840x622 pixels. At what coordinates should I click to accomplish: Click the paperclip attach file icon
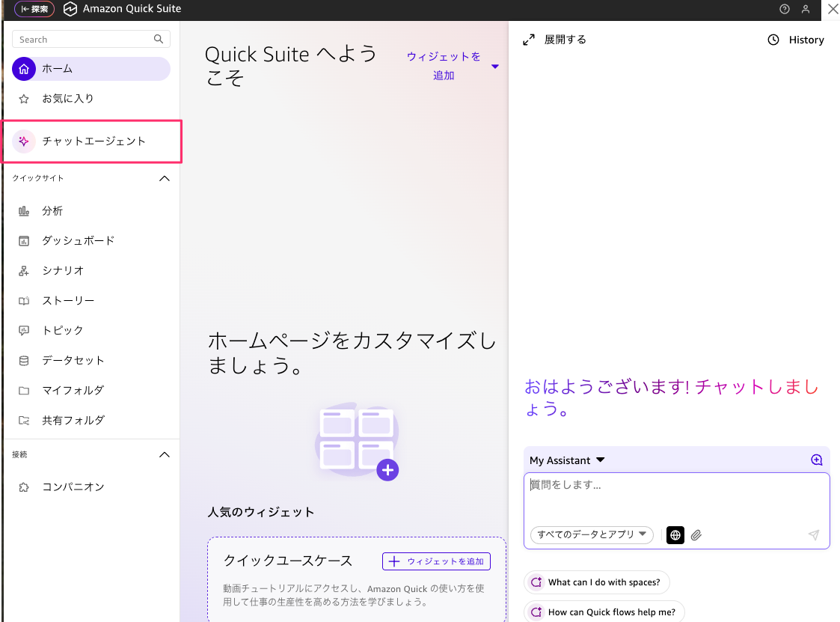(696, 535)
